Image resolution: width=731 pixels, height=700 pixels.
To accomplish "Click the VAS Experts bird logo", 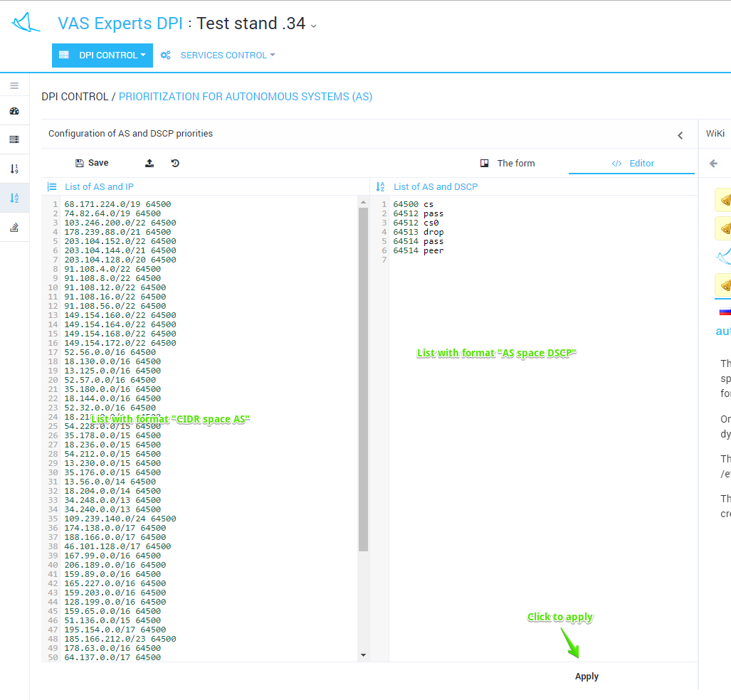I will (x=26, y=23).
